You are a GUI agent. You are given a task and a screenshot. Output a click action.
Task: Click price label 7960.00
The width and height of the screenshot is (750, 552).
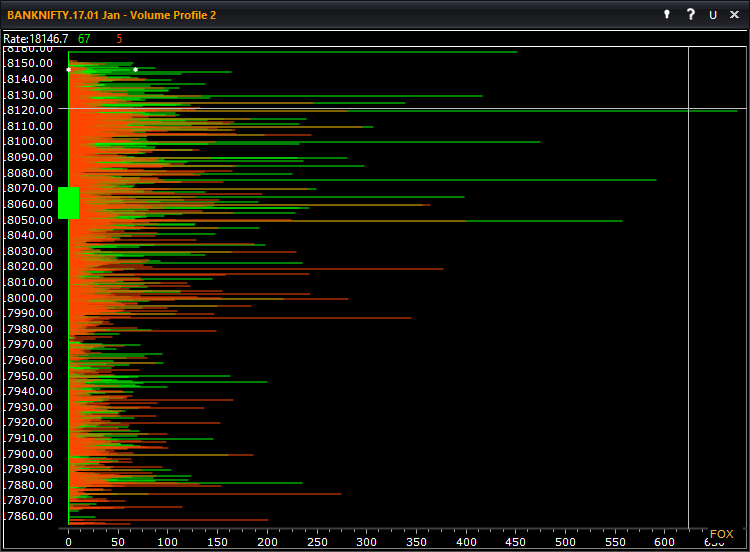pyautogui.click(x=29, y=360)
